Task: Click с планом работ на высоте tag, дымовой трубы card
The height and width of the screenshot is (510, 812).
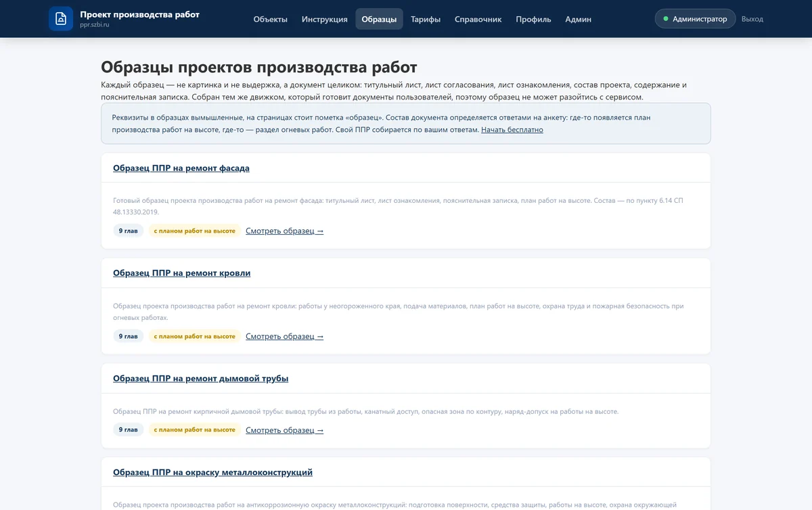Action: (195, 430)
